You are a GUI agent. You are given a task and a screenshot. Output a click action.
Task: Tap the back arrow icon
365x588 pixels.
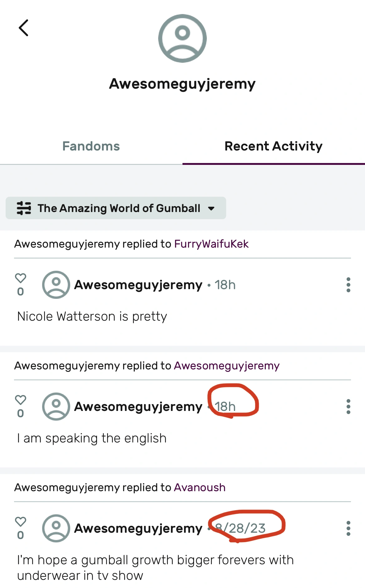coord(24,28)
